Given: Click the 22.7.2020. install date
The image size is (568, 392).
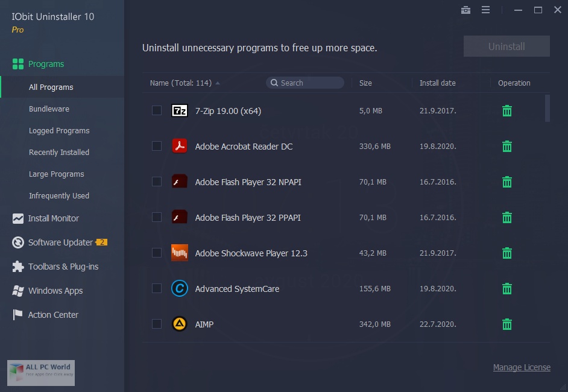Looking at the screenshot, I should click(x=438, y=324).
